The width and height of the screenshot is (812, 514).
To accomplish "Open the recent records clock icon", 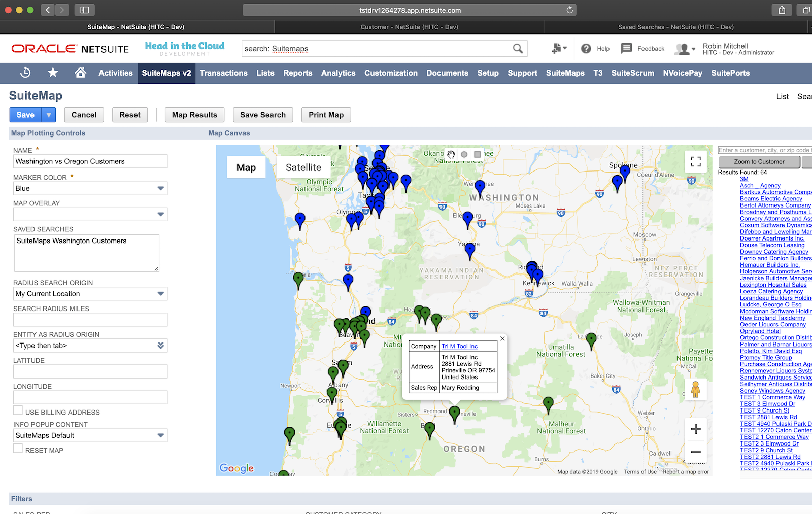I will [25, 73].
